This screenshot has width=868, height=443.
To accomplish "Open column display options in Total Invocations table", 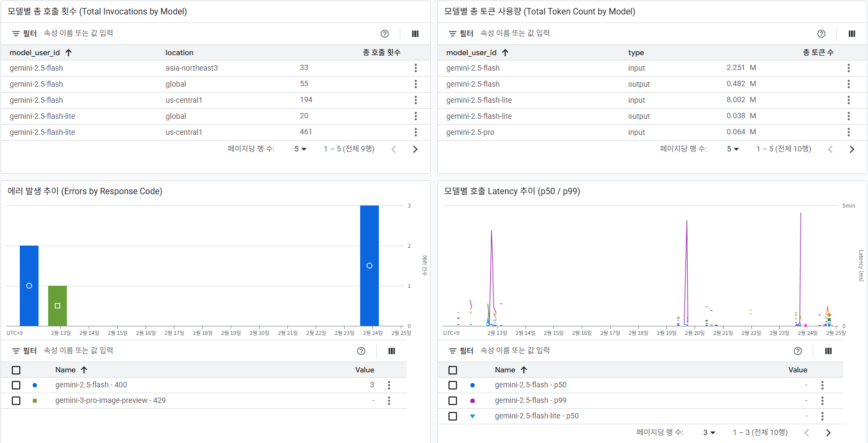I will 415,34.
